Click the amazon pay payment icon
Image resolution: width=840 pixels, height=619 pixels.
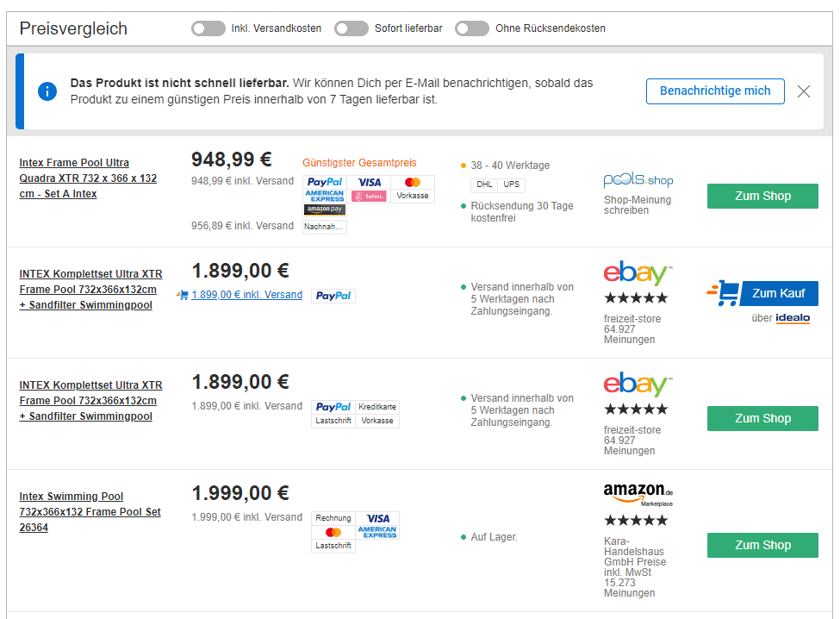pos(324,209)
